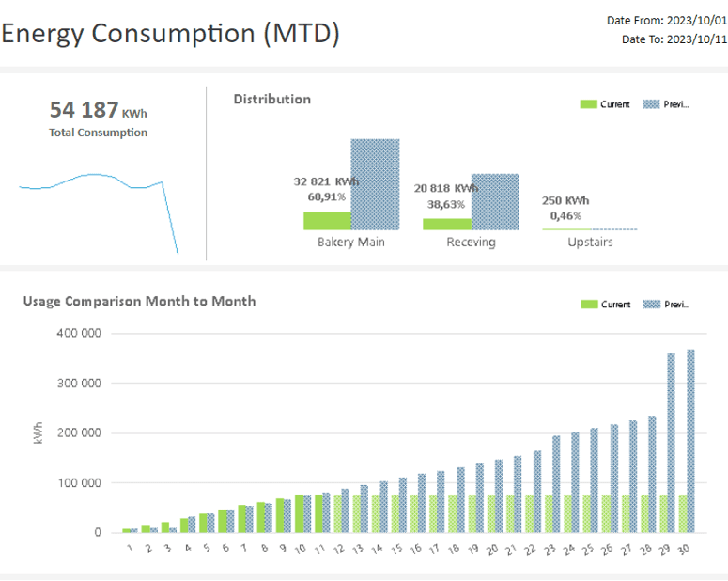Click the Receving blue previous bar
This screenshot has width=728, height=581.
pos(495,202)
